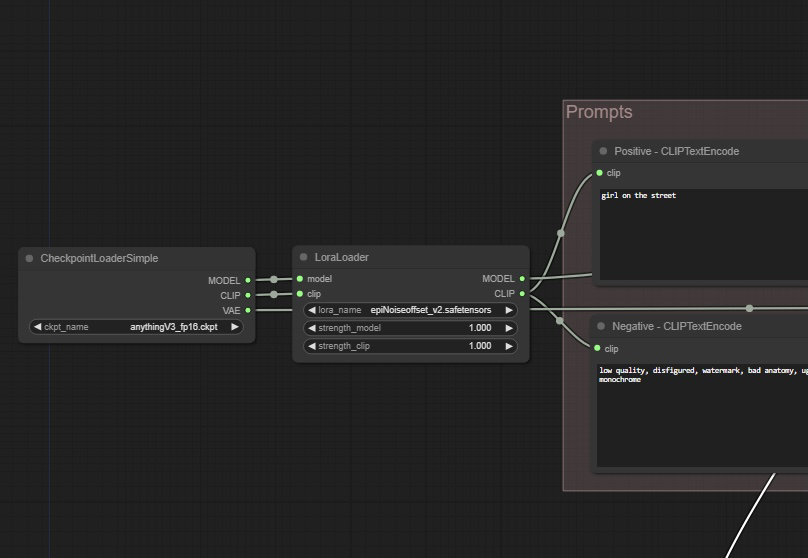Image resolution: width=808 pixels, height=558 pixels.
Task: Select next LoRA with lora_name right arrow
Action: point(509,310)
